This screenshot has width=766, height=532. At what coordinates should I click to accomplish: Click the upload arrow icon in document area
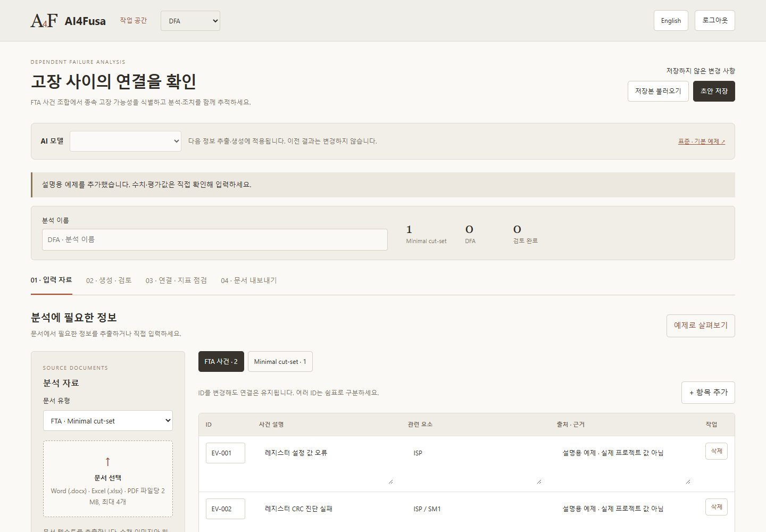pyautogui.click(x=108, y=462)
